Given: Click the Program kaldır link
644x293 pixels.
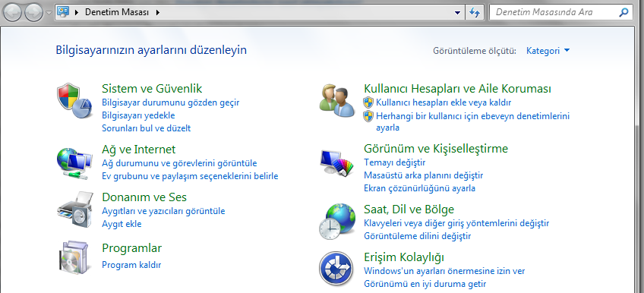Looking at the screenshot, I should pyautogui.click(x=131, y=265).
